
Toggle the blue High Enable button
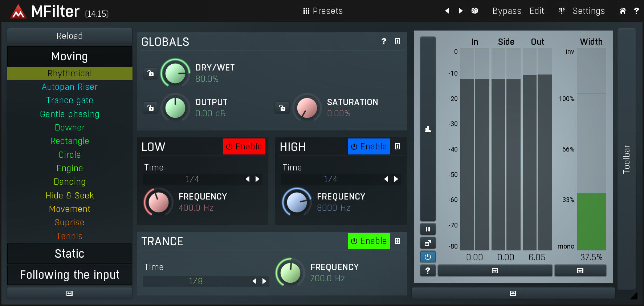click(369, 146)
